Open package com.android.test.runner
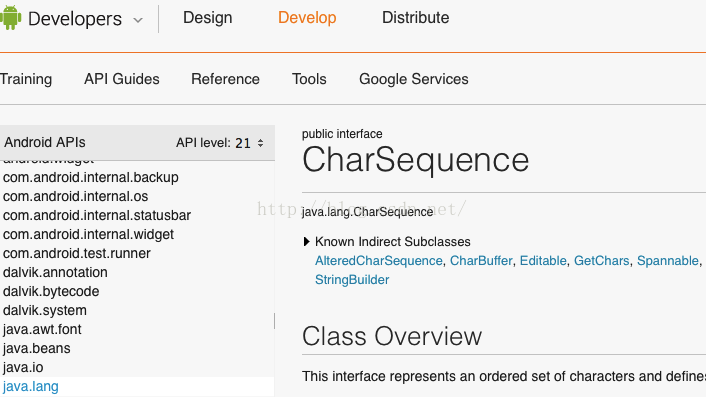Viewport: 706px width, 397px height. click(x=77, y=253)
